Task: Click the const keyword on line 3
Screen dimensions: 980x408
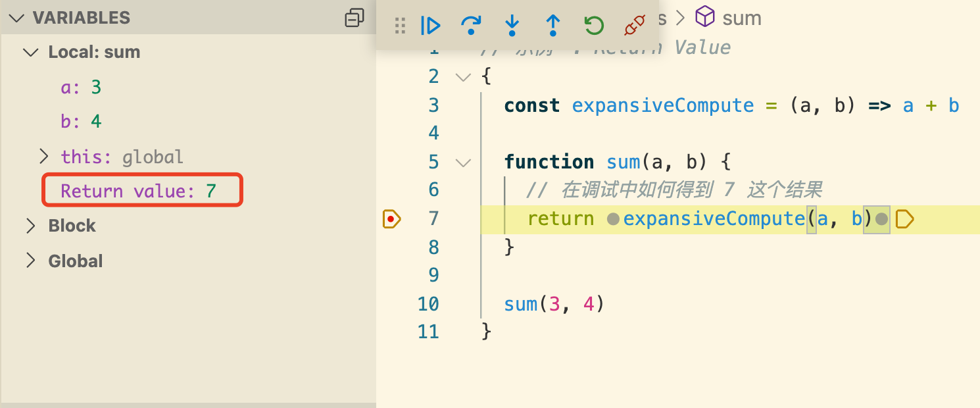Action: (532, 105)
